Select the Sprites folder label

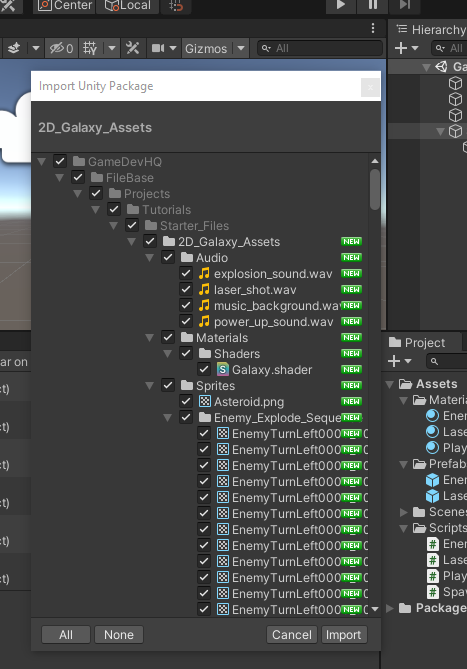click(x=215, y=386)
